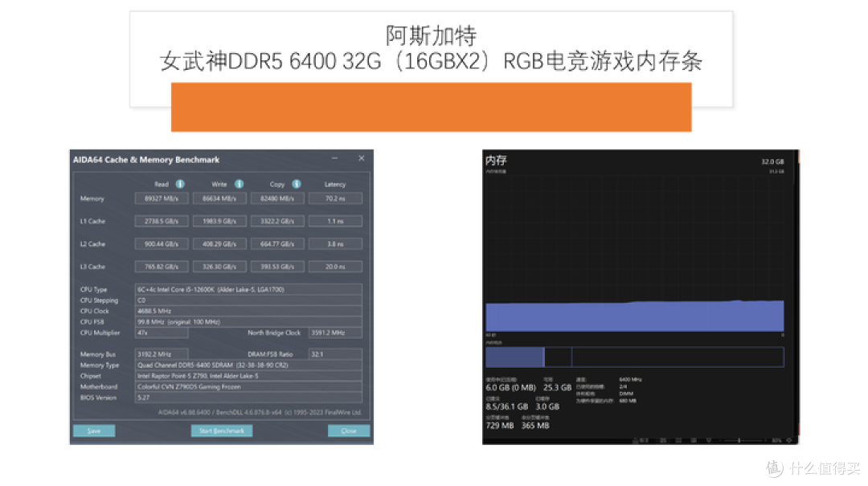Select Memory latency value 70.2 ns
The width and height of the screenshot is (868, 486).
[335, 198]
